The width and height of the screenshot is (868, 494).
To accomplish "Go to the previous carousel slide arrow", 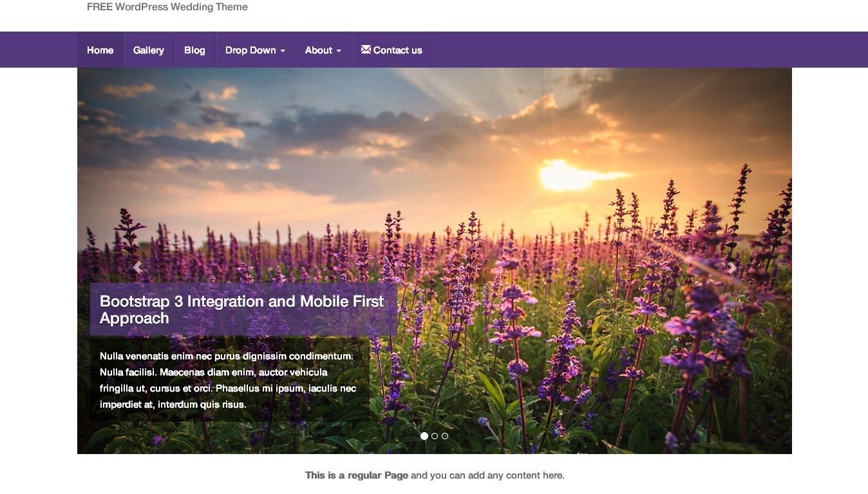I will 137,269.
